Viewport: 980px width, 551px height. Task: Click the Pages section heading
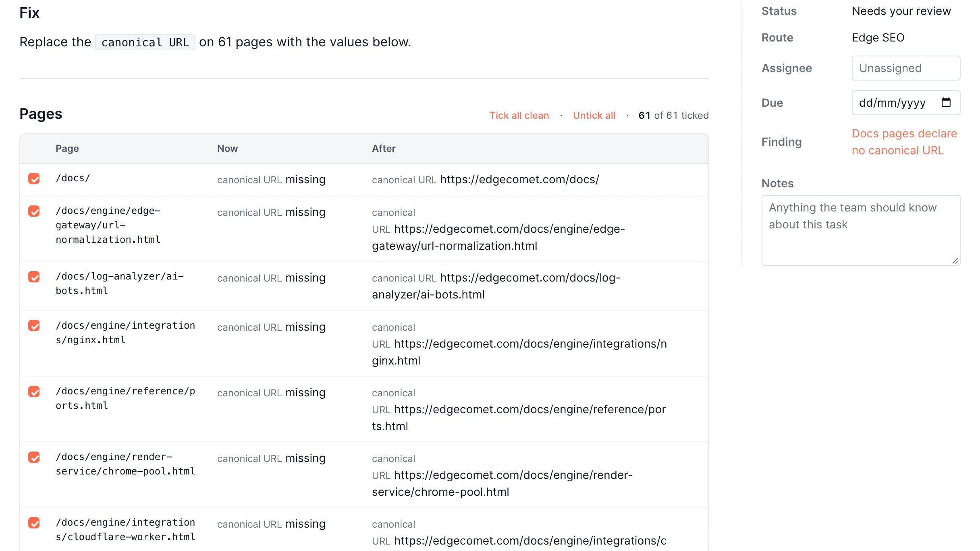pos(41,114)
